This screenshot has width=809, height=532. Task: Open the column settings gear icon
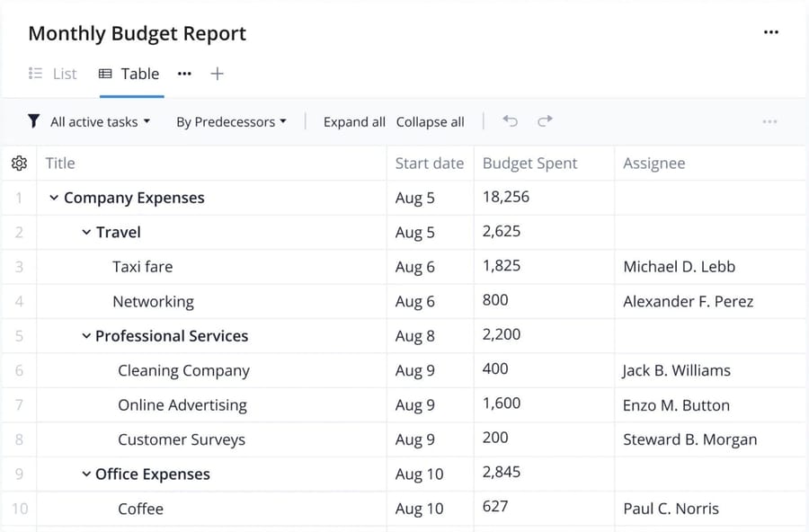19,163
